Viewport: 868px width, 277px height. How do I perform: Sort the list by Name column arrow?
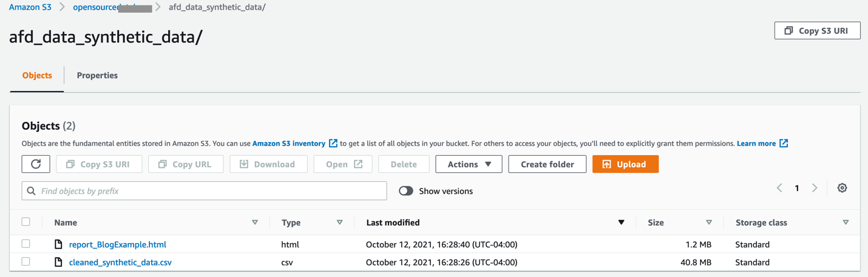[x=255, y=222]
